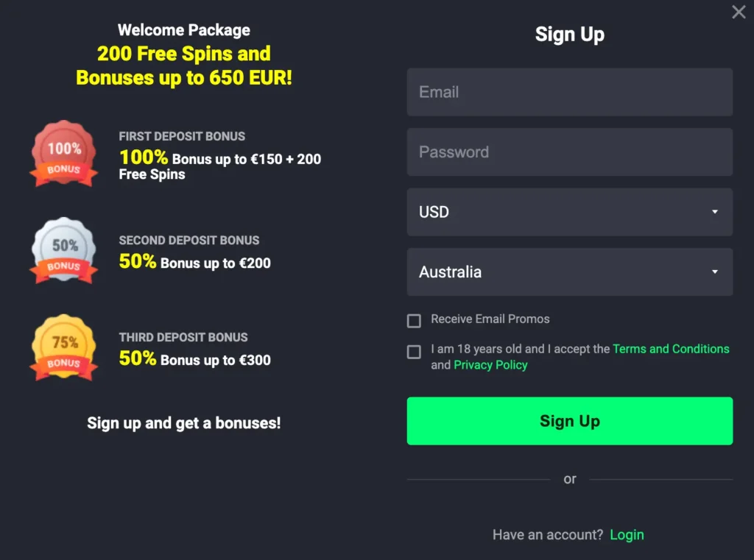Open the USD currency dropdown

point(569,212)
